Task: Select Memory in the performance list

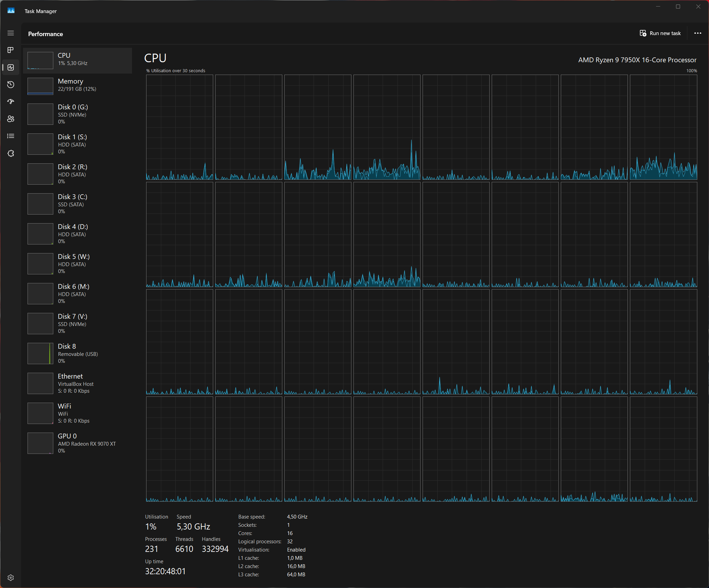Action: pyautogui.click(x=77, y=85)
